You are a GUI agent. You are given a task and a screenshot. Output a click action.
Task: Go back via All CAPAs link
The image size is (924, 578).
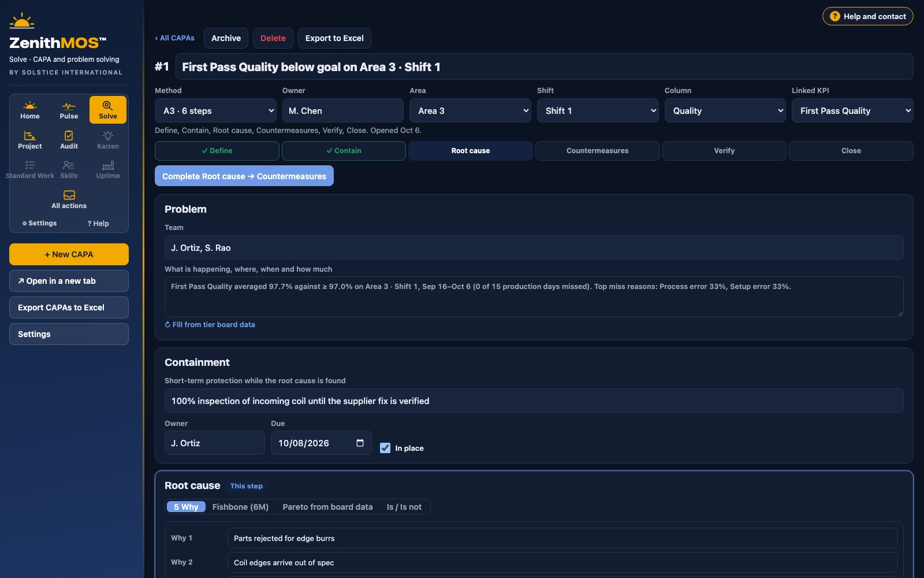(175, 38)
